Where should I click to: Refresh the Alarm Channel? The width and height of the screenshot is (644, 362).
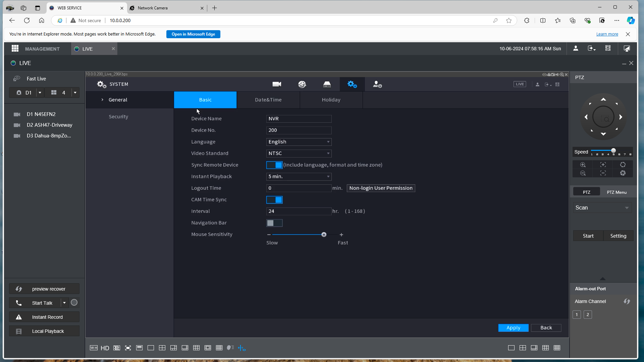627,301
